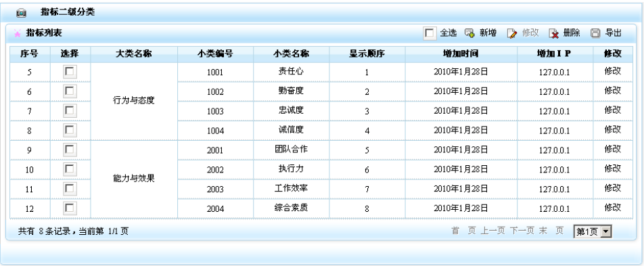Check the box for row 5 责任心
The width and height of the screenshot is (644, 266).
pyautogui.click(x=70, y=72)
